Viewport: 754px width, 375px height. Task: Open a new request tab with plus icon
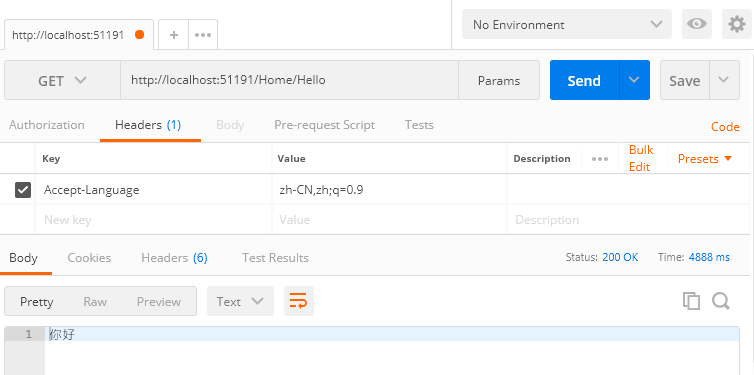(x=174, y=35)
